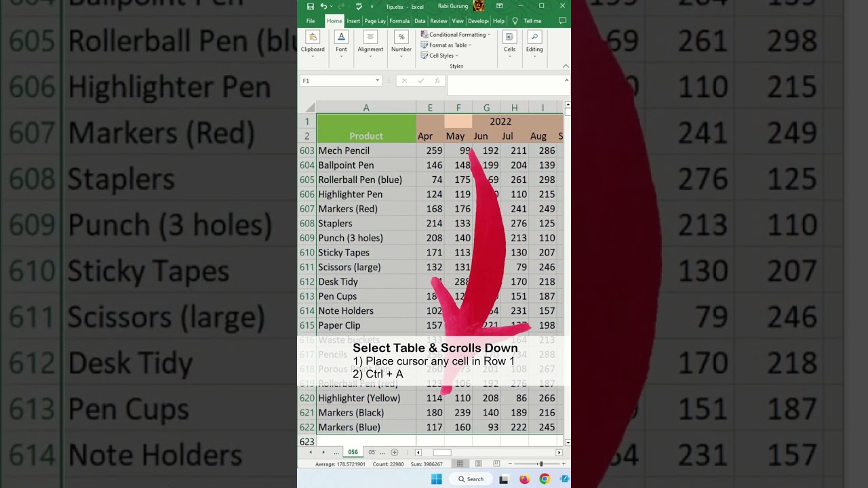This screenshot has height=488, width=868.
Task: Click the Highlighter (Yellow) cell
Action: coord(366,398)
